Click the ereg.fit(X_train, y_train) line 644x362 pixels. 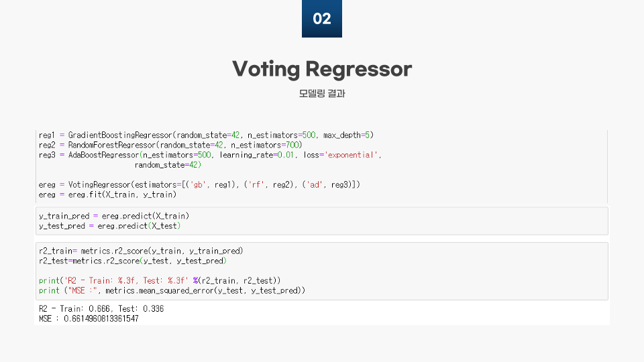tap(107, 194)
